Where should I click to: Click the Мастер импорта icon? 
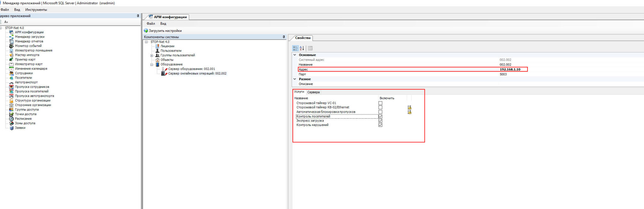click(x=11, y=55)
